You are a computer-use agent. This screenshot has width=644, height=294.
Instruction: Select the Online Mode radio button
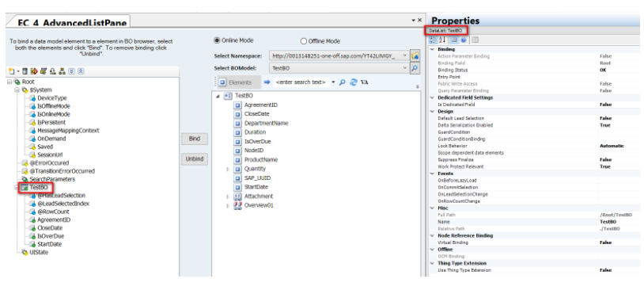(217, 40)
